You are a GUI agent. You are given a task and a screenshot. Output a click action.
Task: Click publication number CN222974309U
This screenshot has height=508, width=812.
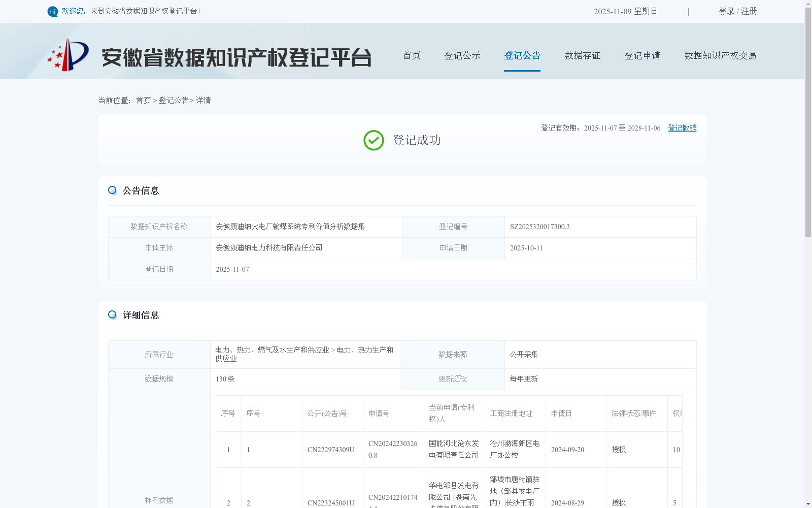click(331, 450)
